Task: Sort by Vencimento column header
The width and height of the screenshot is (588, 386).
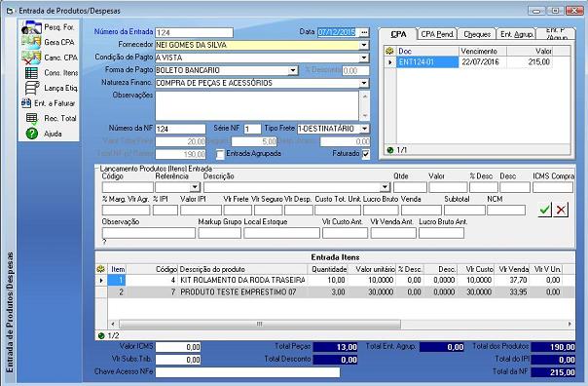Action: tap(482, 51)
